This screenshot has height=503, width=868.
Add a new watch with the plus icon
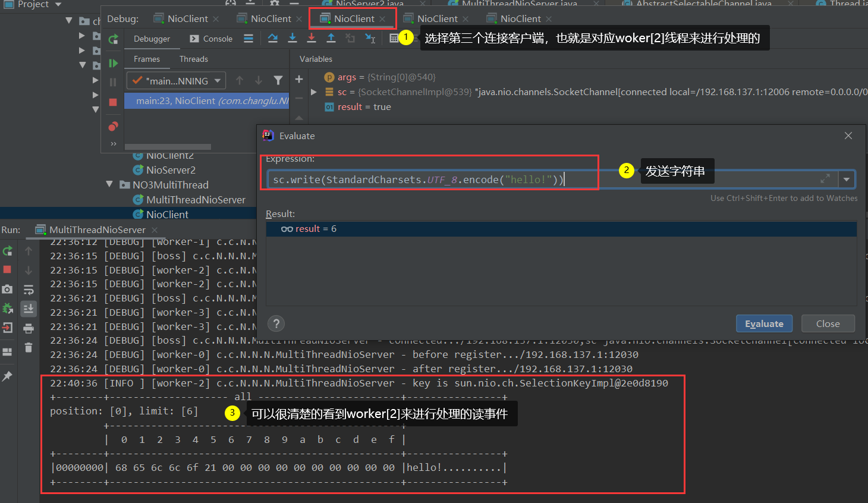click(299, 79)
